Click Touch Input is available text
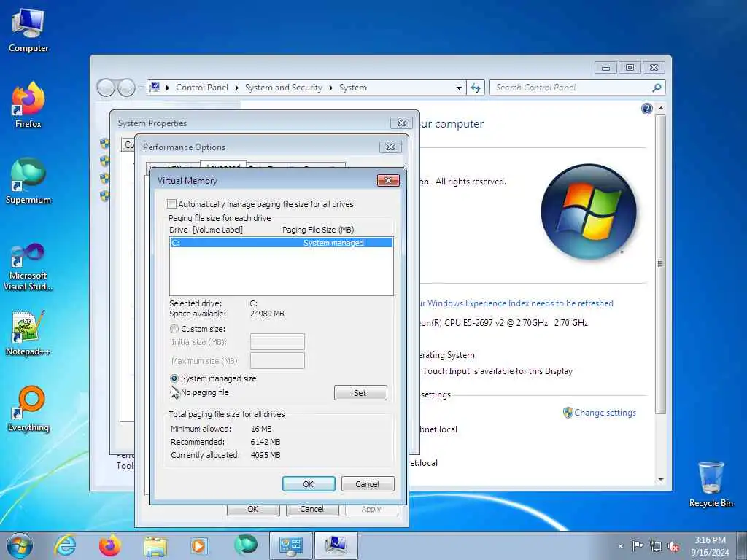747x560 pixels. pos(498,371)
